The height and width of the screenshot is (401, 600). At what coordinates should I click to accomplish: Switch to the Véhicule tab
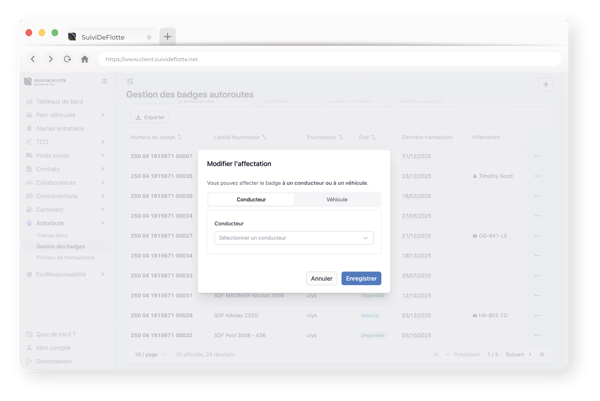(337, 200)
